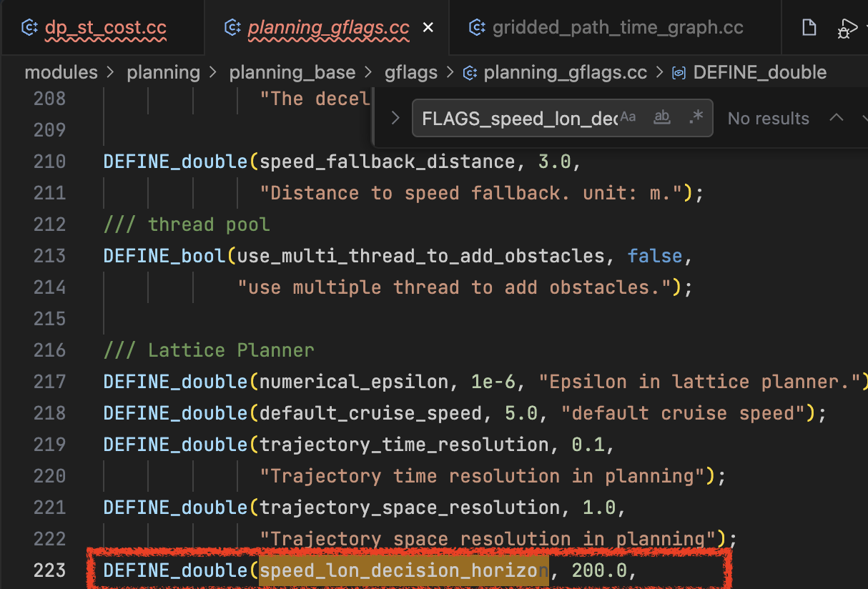This screenshot has height=589, width=868.
Task: Expand the Toggle Replace chevron
Action: [x=395, y=118]
